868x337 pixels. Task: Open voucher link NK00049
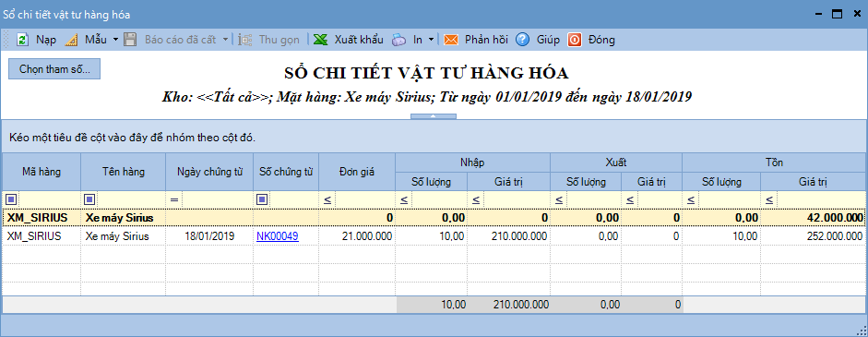point(278,236)
